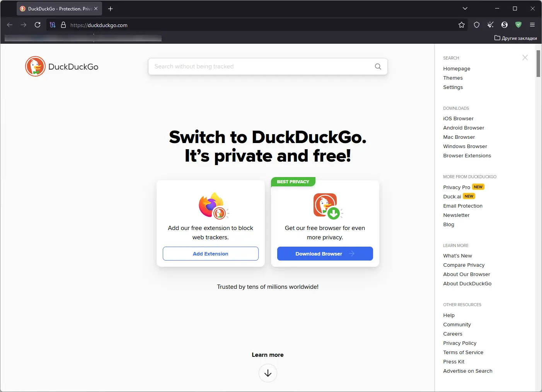542x392 pixels.
Task: Click the Learn more text
Action: [x=268, y=355]
